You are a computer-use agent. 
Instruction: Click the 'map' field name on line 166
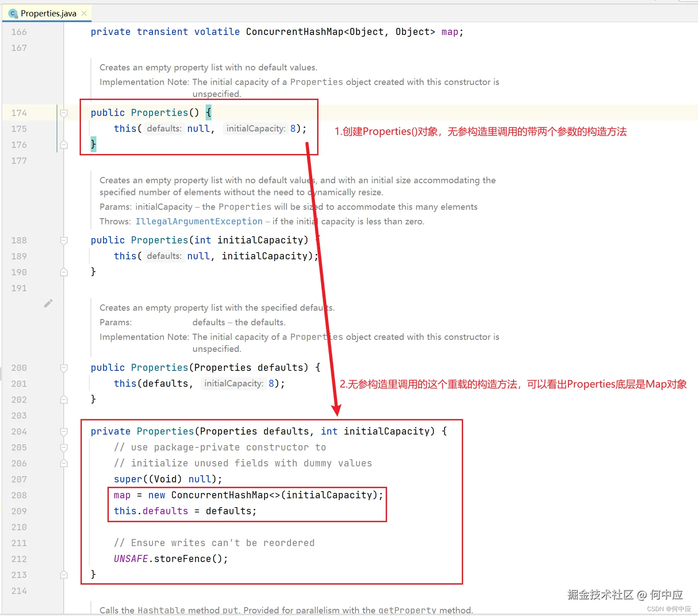449,32
